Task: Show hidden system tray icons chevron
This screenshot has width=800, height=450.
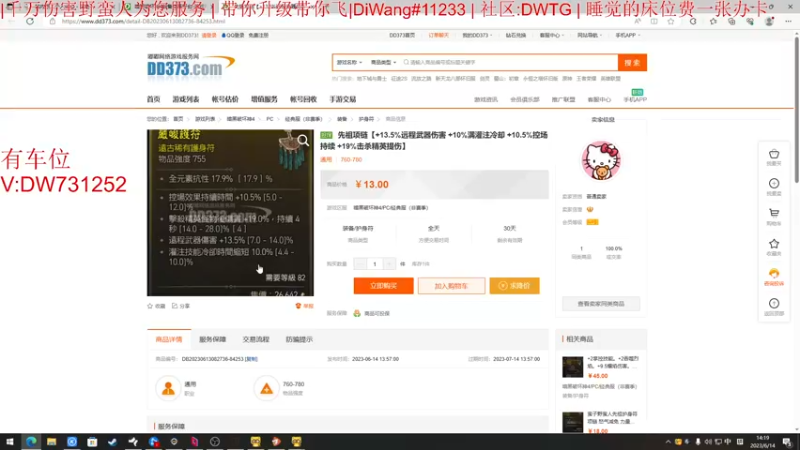Action: [x=668, y=442]
